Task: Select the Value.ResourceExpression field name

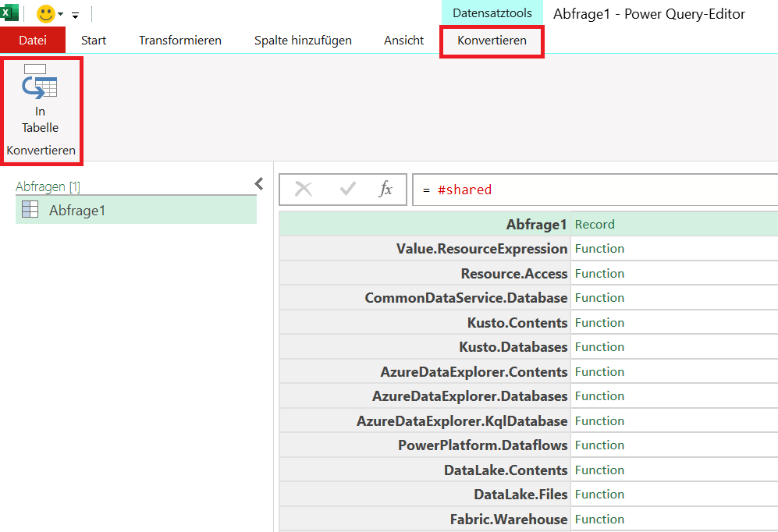Action: point(425,248)
